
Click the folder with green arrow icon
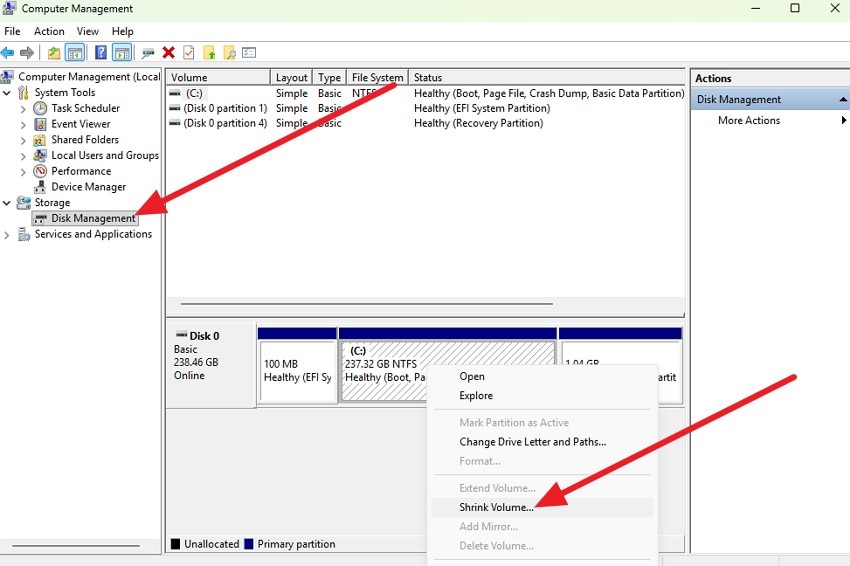click(x=209, y=53)
